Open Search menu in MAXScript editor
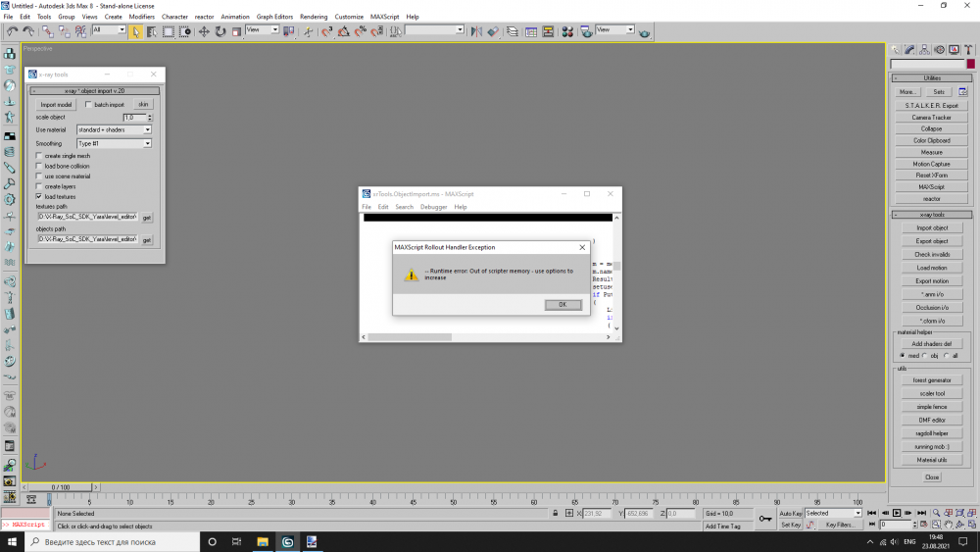This screenshot has height=552, width=980. (404, 207)
